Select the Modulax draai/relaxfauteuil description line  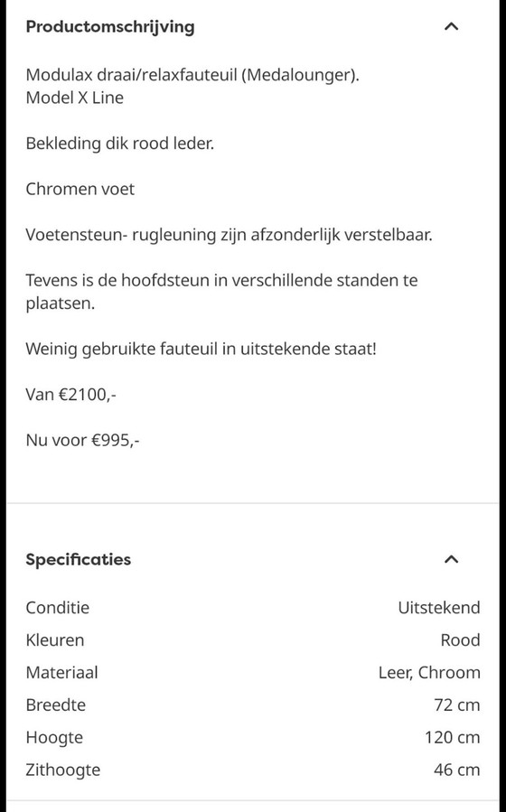pos(192,75)
